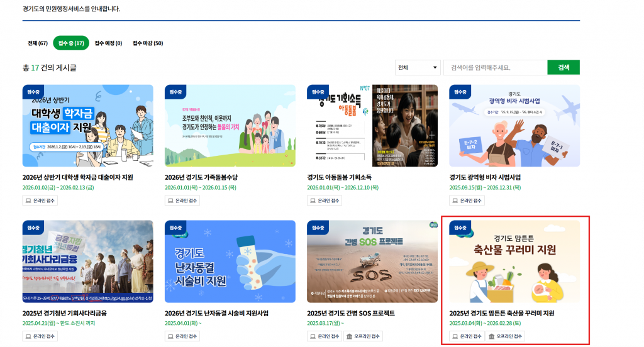Click 접수중 badge on 학자금 대출이자 card
The image size is (644, 347).
click(x=33, y=92)
